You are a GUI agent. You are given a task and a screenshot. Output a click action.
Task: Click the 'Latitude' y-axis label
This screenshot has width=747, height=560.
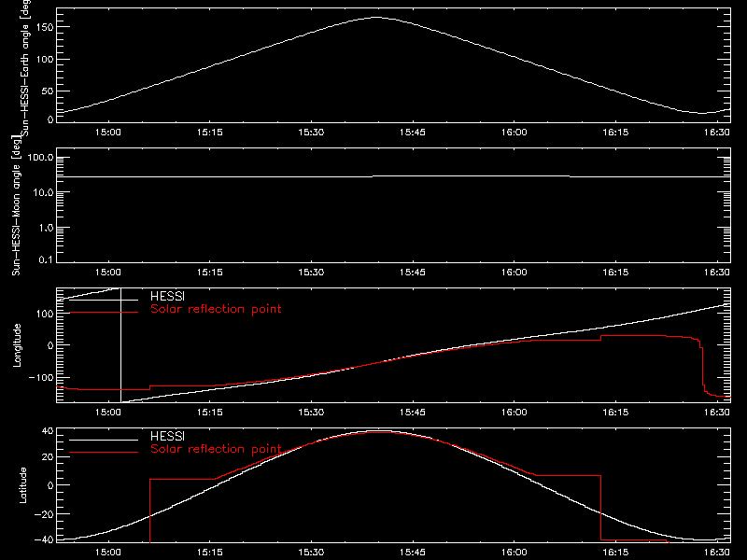coord(22,485)
